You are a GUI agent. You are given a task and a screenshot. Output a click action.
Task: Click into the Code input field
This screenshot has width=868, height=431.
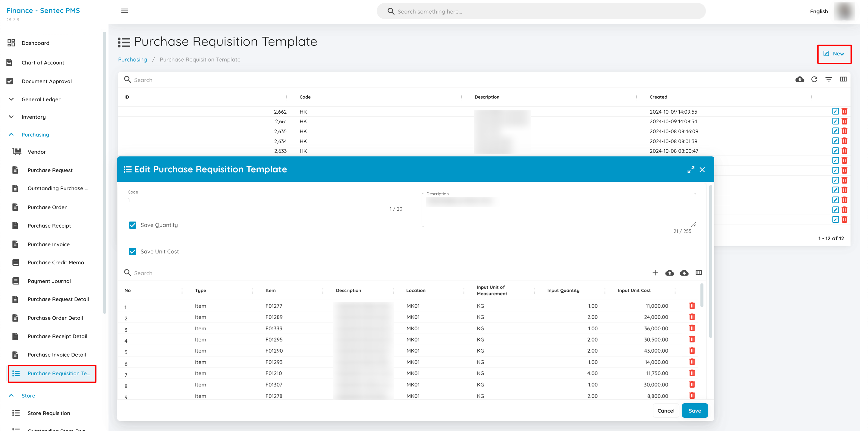[265, 200]
